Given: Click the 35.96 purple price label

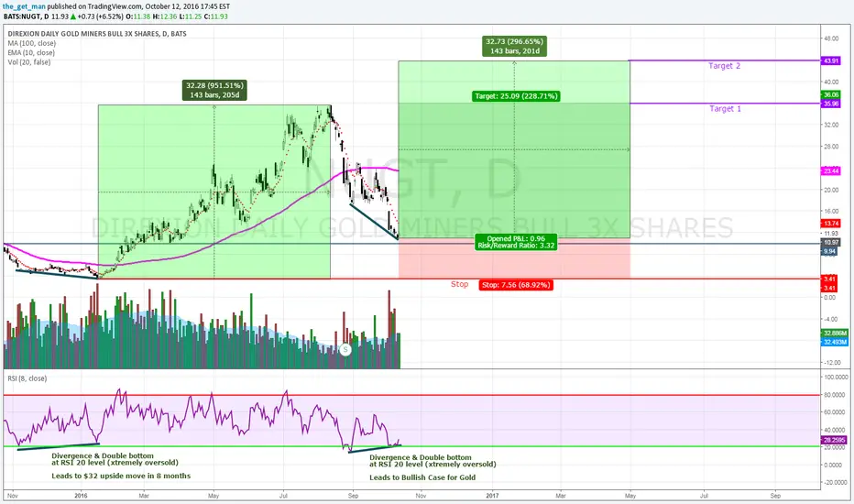Looking at the screenshot, I should coord(831,104).
